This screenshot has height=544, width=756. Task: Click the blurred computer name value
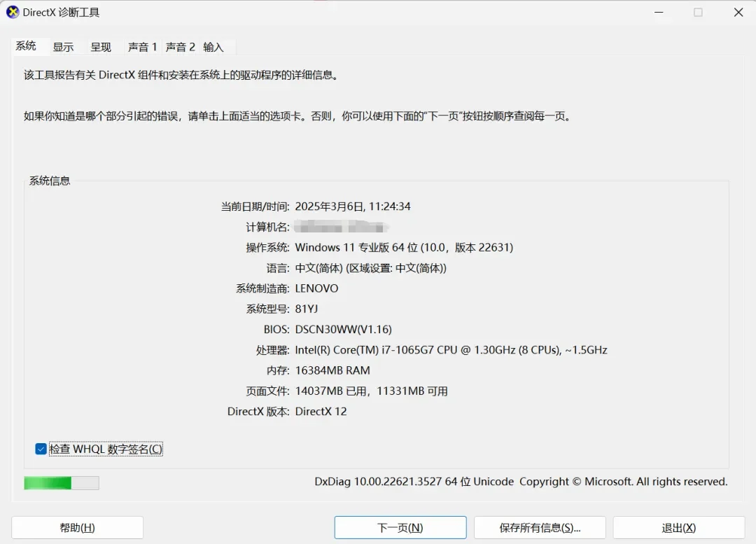click(x=342, y=226)
